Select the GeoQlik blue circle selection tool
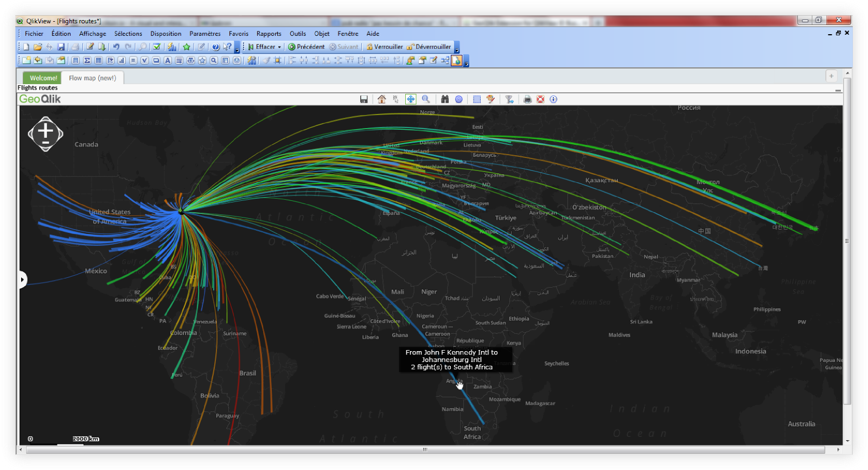The height and width of the screenshot is (470, 868). click(x=459, y=99)
